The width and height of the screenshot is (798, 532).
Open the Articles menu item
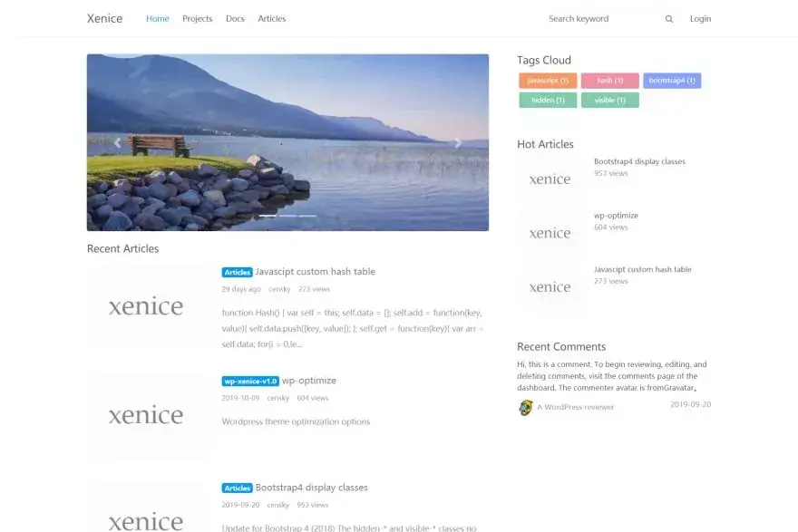coord(272,18)
